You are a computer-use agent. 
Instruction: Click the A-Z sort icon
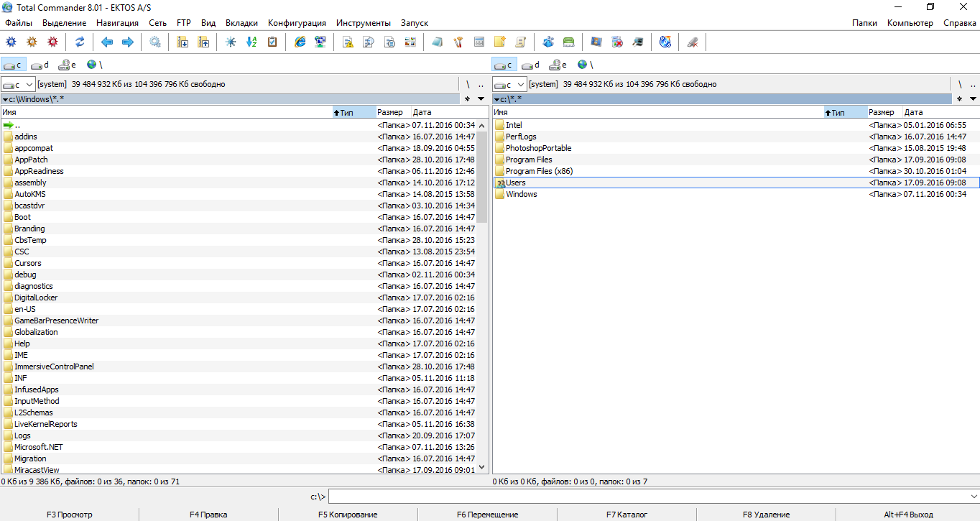click(x=251, y=42)
